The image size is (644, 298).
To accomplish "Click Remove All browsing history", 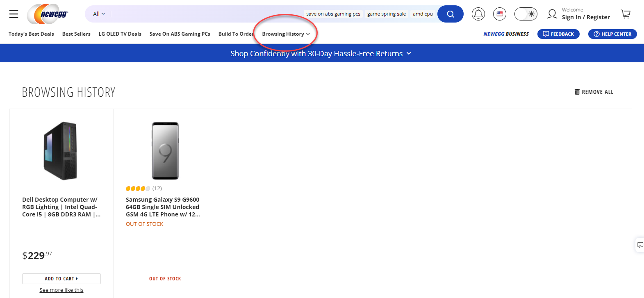I will coord(594,92).
